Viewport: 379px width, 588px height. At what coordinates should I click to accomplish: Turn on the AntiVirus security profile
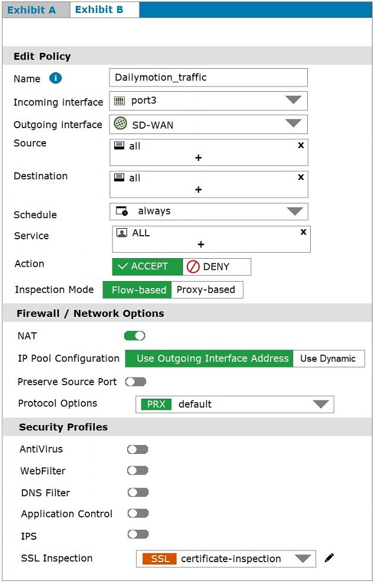pos(138,449)
